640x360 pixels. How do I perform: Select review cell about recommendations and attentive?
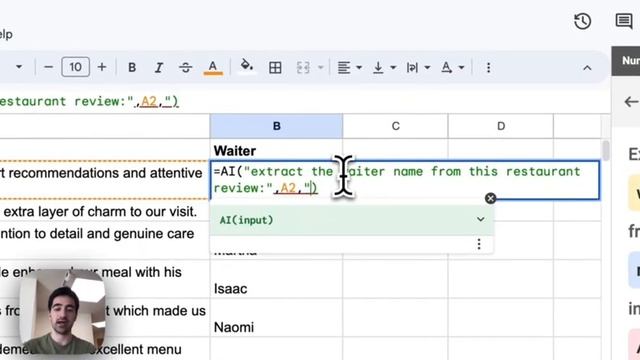click(104, 180)
